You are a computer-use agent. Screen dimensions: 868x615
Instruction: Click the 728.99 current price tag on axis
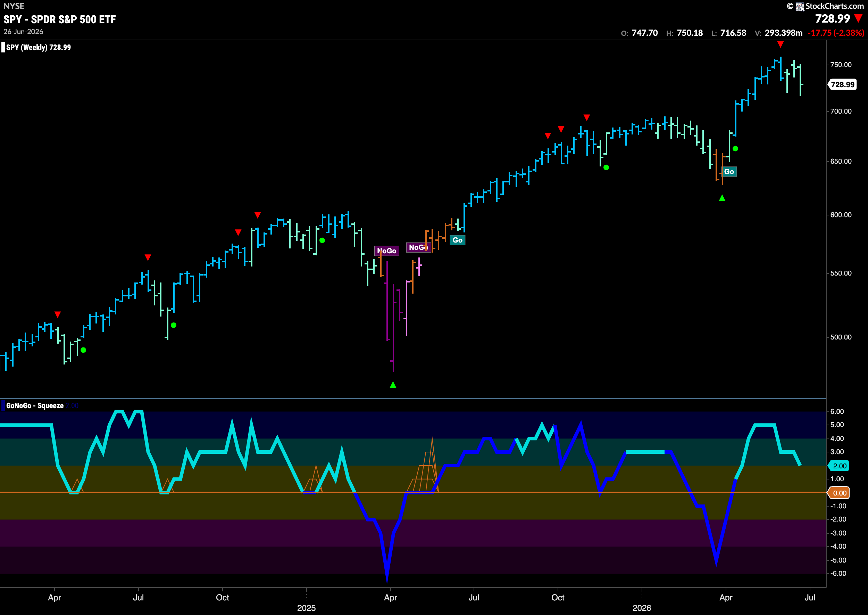click(843, 84)
